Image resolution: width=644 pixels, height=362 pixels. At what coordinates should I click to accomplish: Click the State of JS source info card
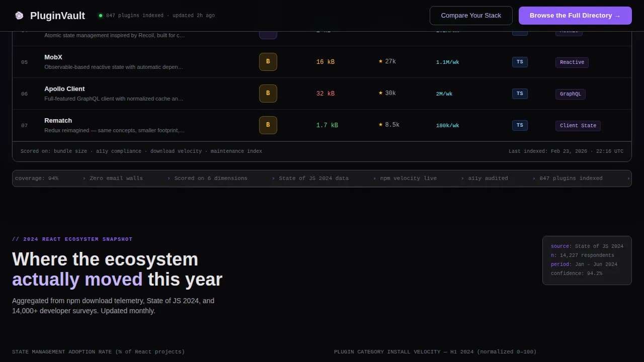pos(587,260)
